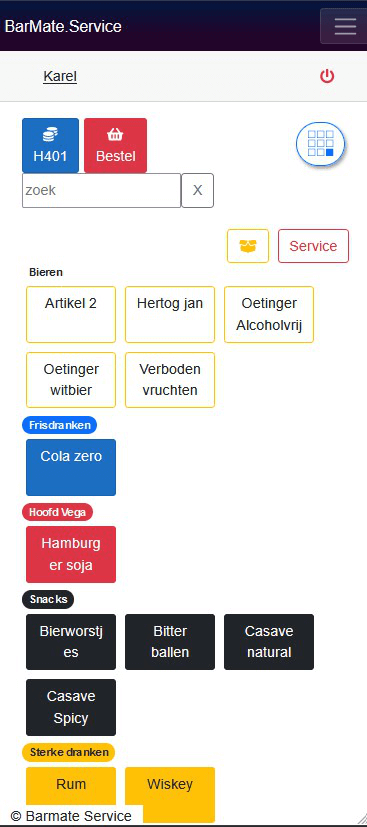Click the Service button
This screenshot has width=367, height=827.
coord(313,246)
